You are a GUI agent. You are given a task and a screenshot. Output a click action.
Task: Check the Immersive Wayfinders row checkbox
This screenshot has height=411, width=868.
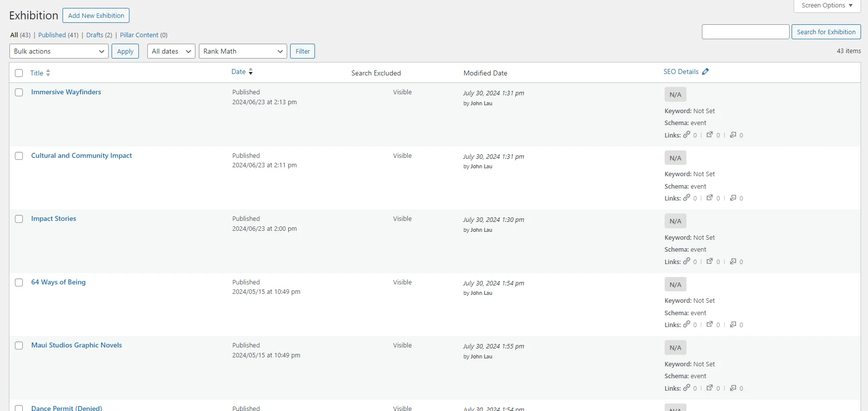(x=19, y=92)
